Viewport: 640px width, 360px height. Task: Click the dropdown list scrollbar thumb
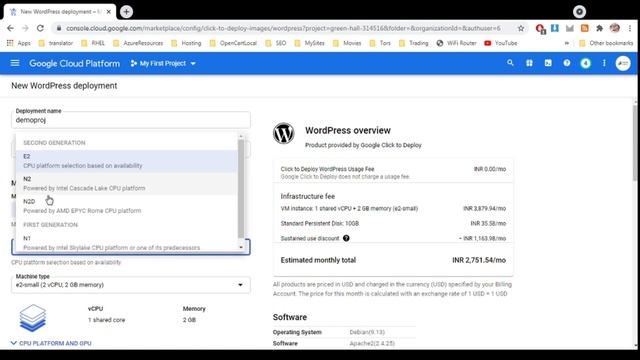point(241,189)
